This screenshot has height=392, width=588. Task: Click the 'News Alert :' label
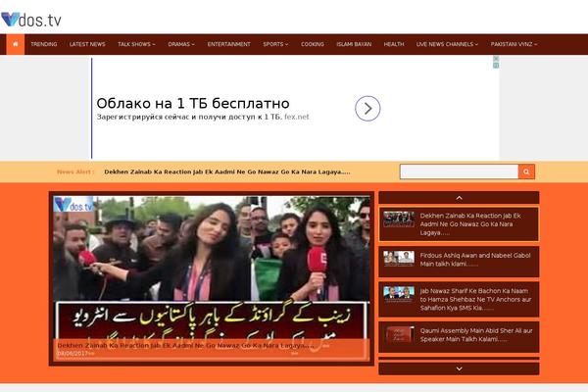tap(75, 171)
